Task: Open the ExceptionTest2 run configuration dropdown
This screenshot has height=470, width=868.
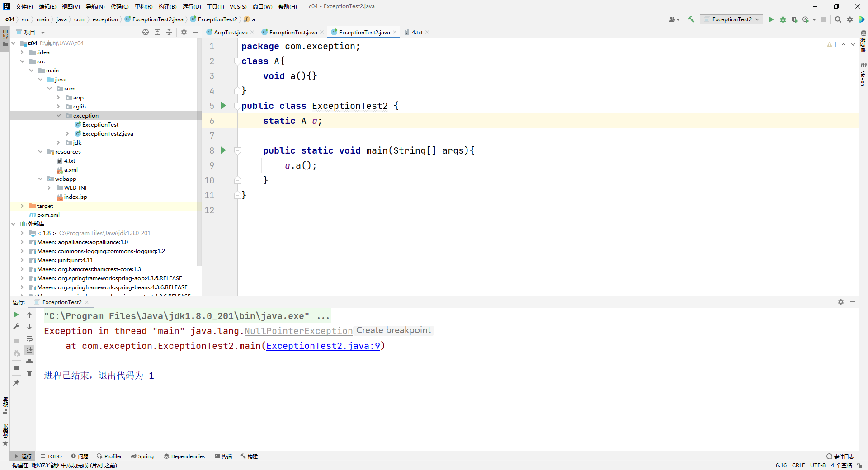Action: point(731,19)
